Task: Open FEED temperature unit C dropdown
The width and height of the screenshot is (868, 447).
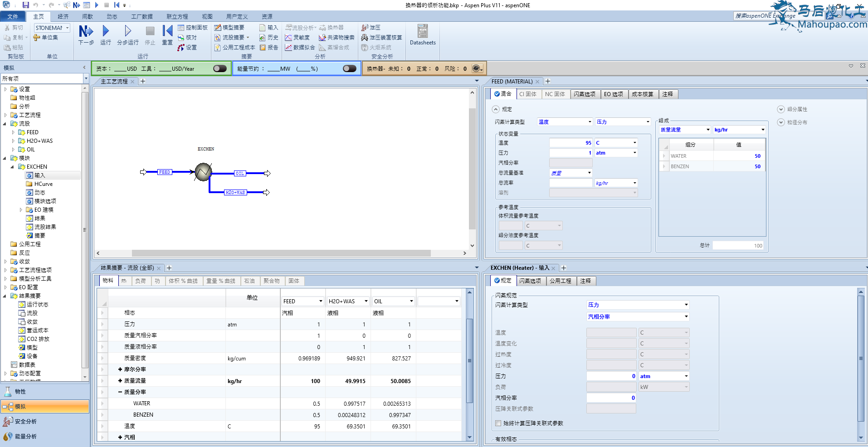Action: click(x=635, y=142)
